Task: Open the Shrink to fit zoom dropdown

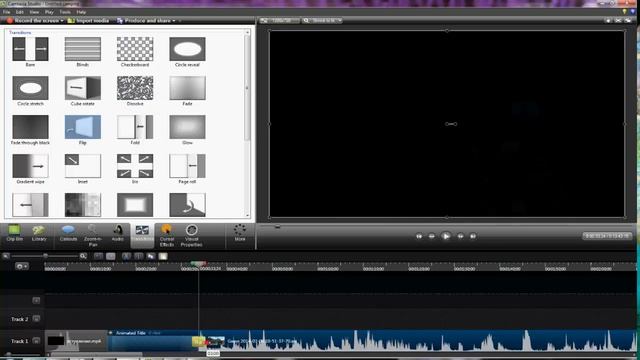Action: tap(322, 20)
